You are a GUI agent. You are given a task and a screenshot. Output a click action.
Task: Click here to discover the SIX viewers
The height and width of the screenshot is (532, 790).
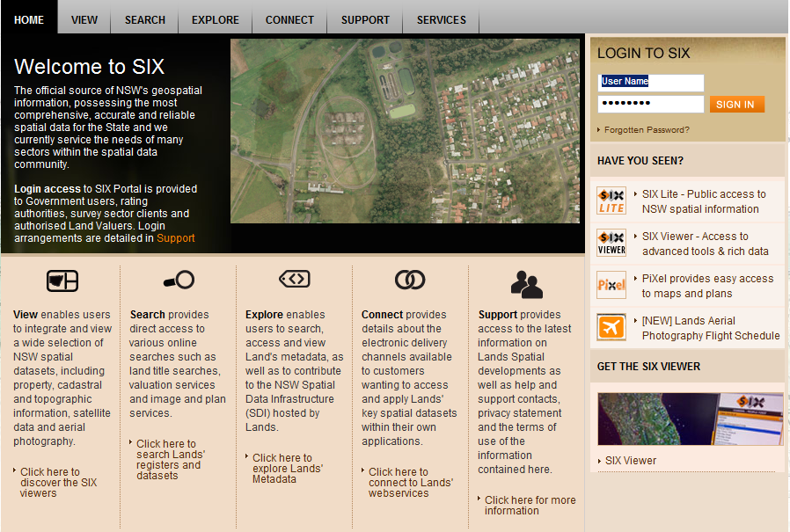58,483
